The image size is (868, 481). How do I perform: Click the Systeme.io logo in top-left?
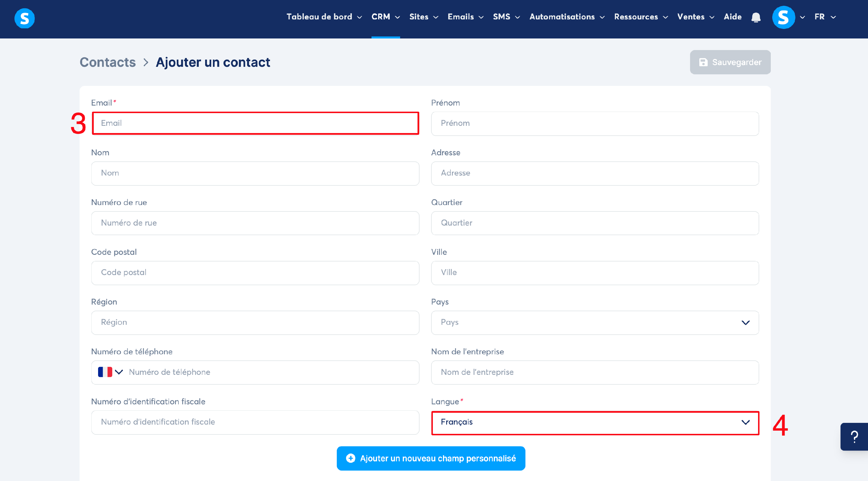(x=25, y=18)
